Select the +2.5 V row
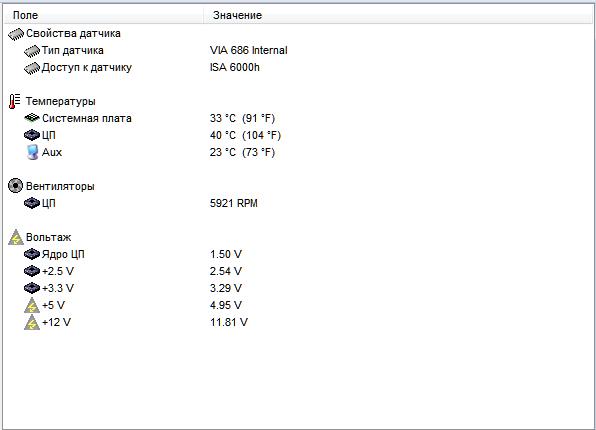The image size is (596, 430). tap(298, 271)
